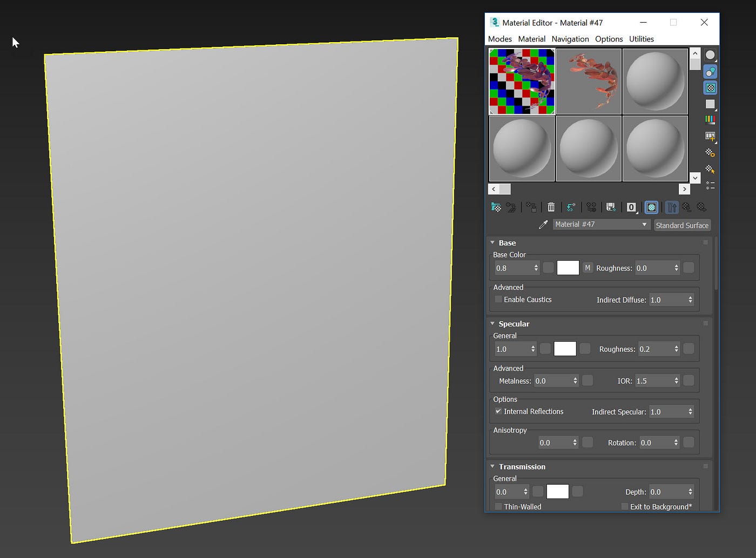This screenshot has width=756, height=558.
Task: Click the Base Color white swatch
Action: tap(568, 267)
